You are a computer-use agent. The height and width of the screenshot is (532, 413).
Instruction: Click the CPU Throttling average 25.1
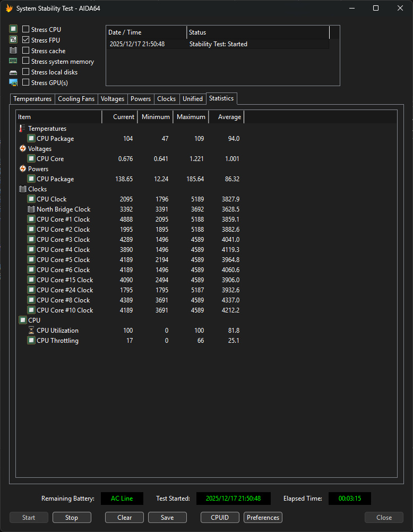point(234,340)
